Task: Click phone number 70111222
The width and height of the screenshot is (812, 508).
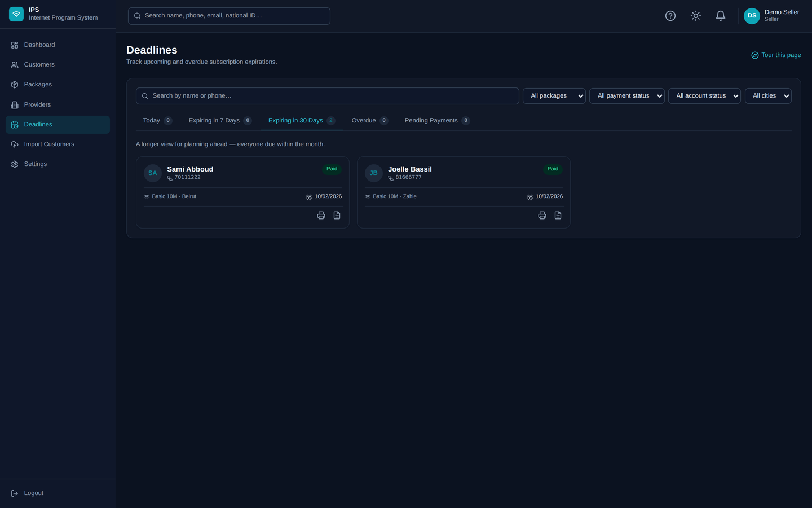Action: tap(187, 178)
